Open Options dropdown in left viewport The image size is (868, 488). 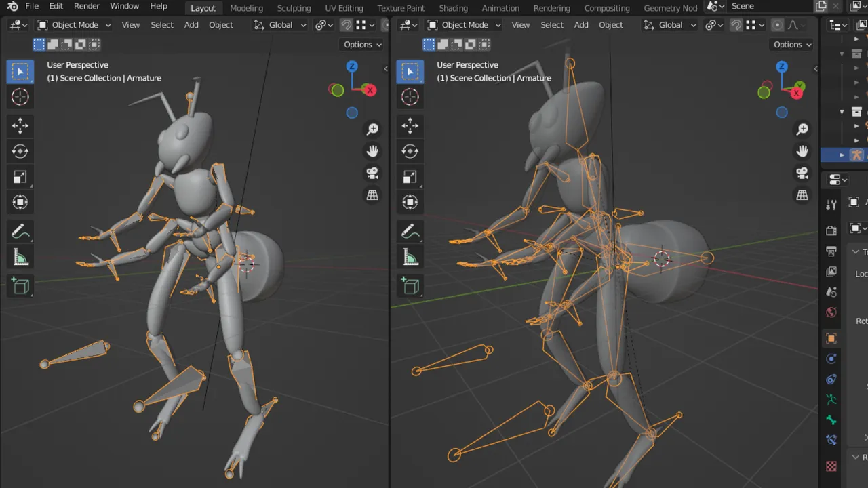pos(362,45)
